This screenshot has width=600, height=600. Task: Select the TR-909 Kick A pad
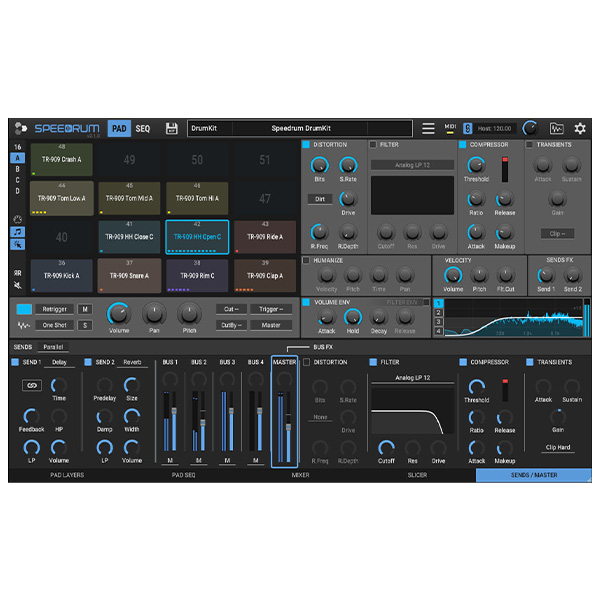pyautogui.click(x=62, y=276)
